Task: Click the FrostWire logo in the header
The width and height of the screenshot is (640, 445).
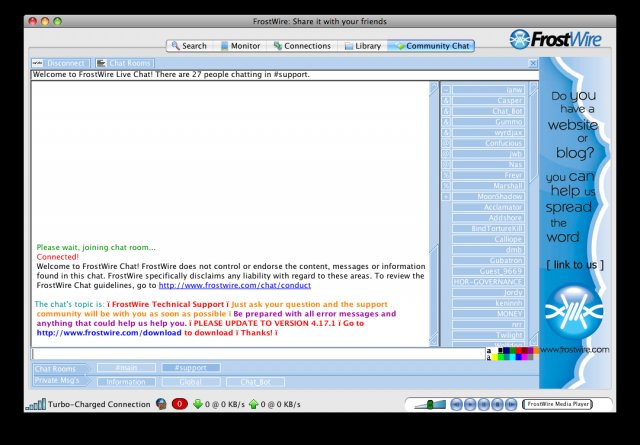Action: tap(555, 39)
